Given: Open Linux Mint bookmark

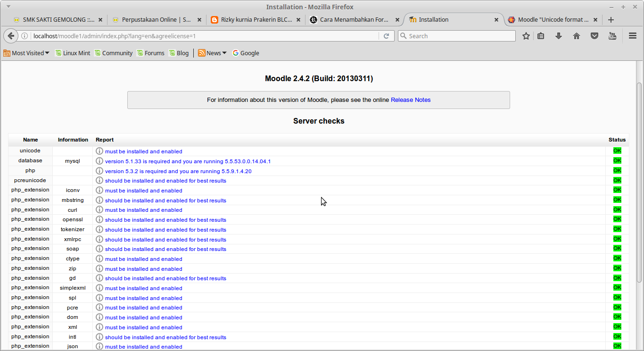Looking at the screenshot, I should click(x=73, y=53).
